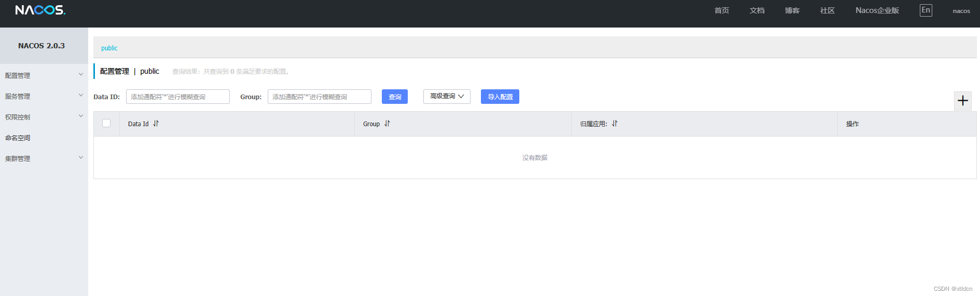
Task: Click the 导入配置 button
Action: tap(500, 97)
